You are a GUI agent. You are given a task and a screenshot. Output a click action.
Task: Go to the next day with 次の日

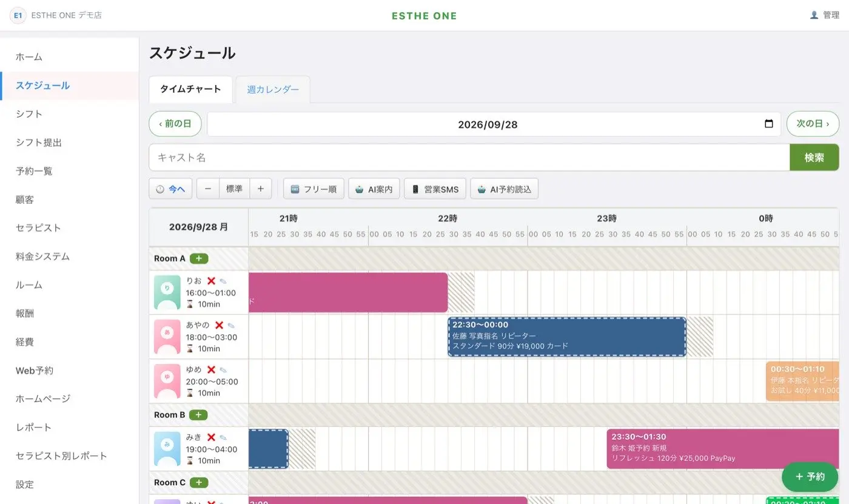click(813, 124)
